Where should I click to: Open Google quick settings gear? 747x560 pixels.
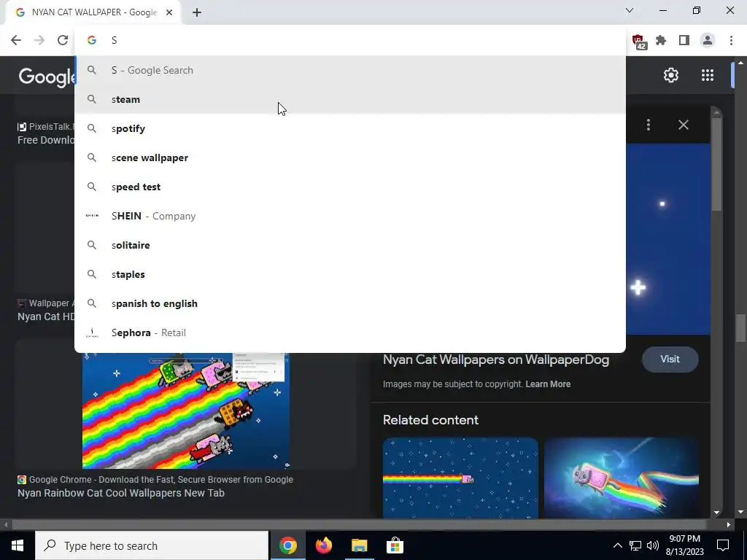(x=671, y=75)
